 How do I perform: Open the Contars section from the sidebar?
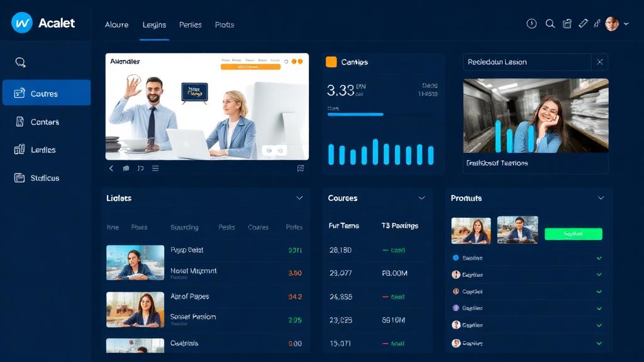click(x=21, y=121)
